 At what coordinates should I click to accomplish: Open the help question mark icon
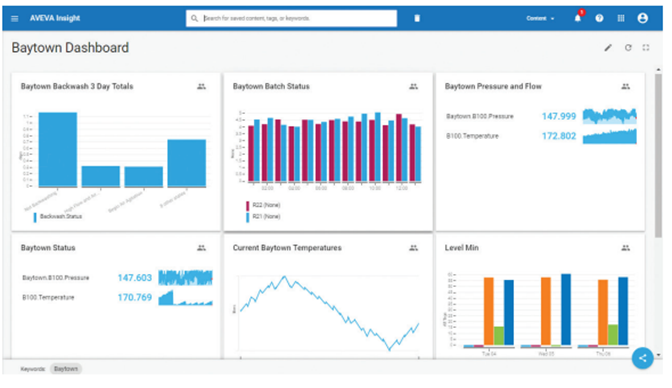(599, 18)
